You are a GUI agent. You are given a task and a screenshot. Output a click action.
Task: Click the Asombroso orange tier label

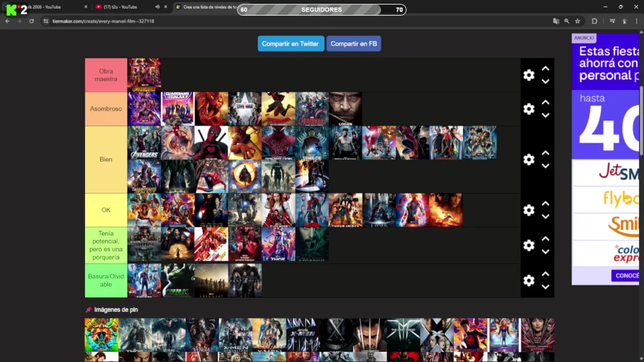[x=106, y=109]
